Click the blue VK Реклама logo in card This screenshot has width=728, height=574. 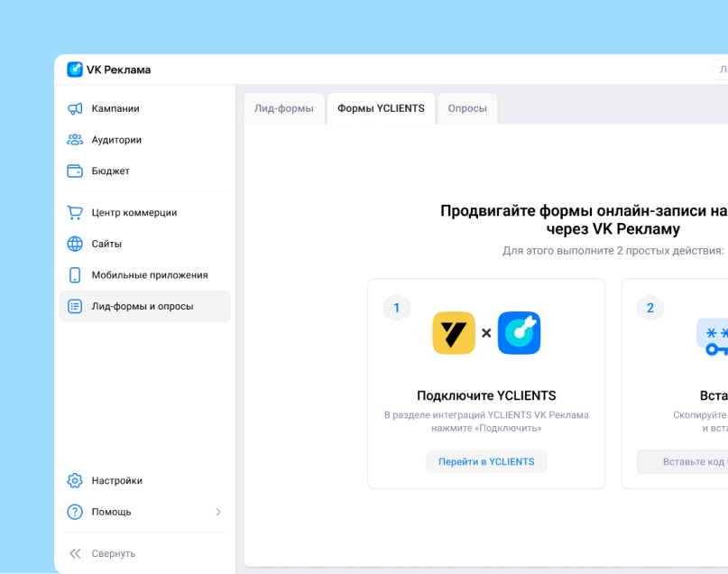click(519, 333)
